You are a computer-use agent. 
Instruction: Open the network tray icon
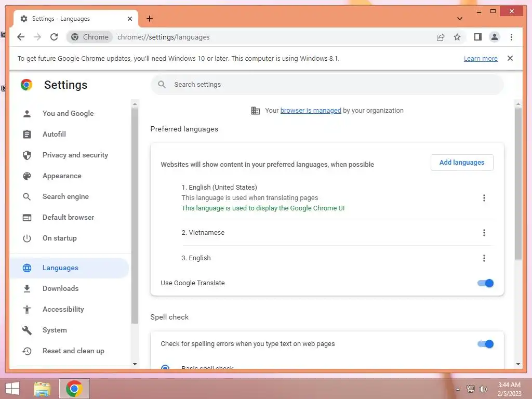(470, 389)
